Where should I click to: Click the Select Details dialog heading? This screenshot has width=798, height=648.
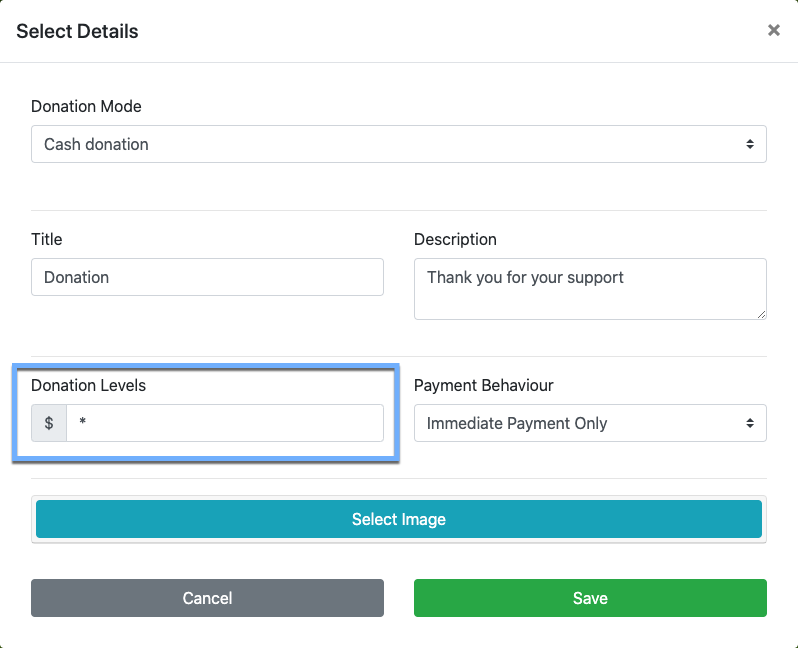point(77,31)
